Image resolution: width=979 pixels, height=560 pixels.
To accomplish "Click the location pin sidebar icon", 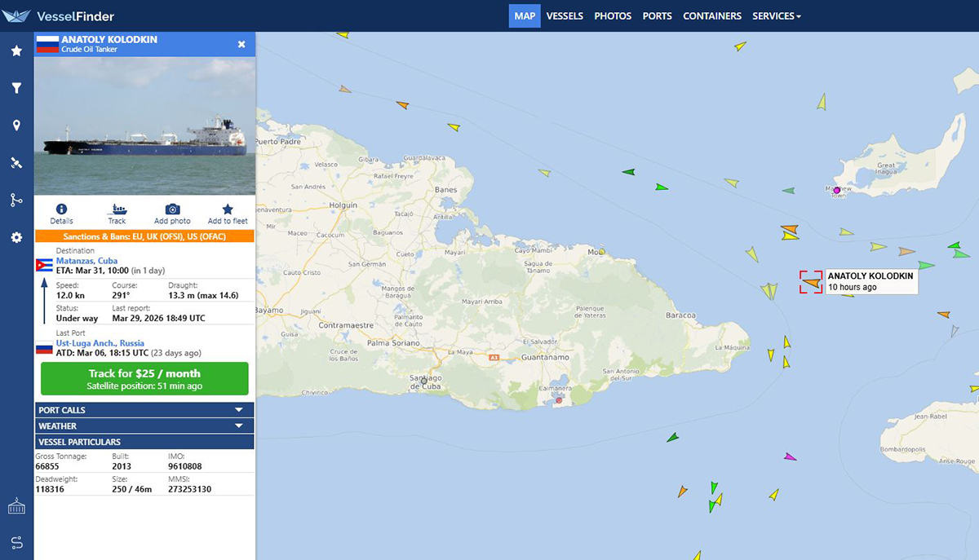I will point(16,126).
